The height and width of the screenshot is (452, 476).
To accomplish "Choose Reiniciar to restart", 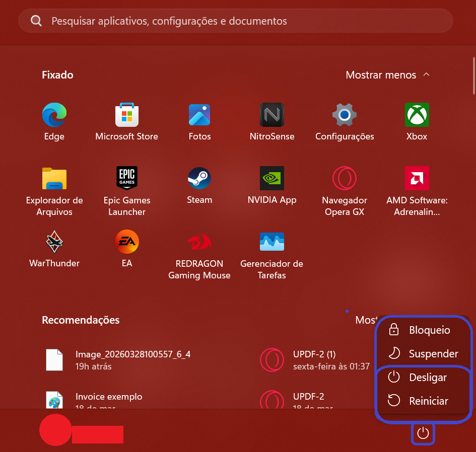I will [x=423, y=401].
